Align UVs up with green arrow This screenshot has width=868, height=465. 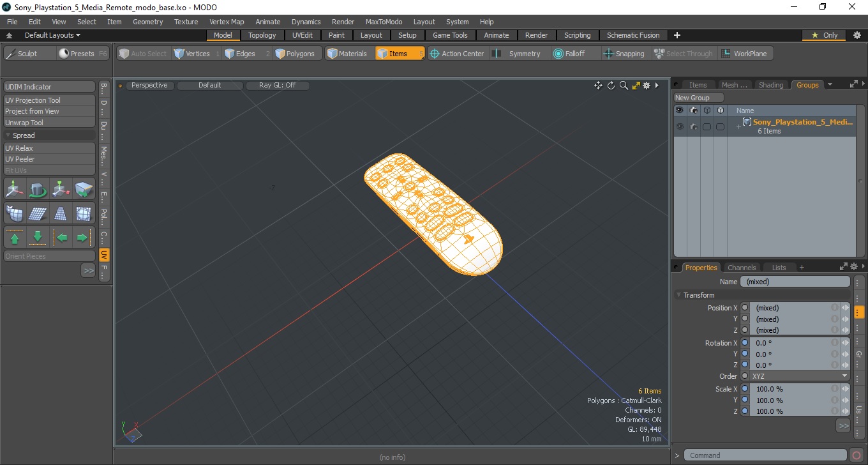[15, 238]
